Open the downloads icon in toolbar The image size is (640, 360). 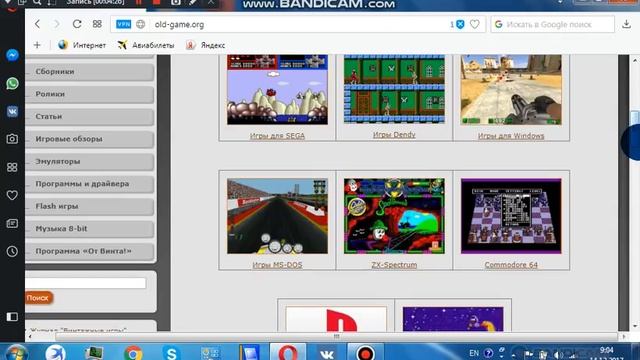(x=627, y=24)
